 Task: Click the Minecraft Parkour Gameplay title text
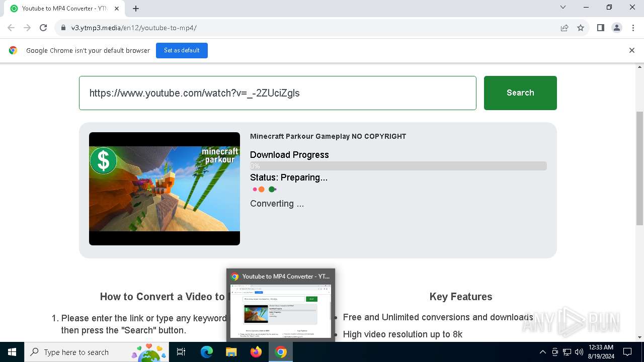coord(328,136)
